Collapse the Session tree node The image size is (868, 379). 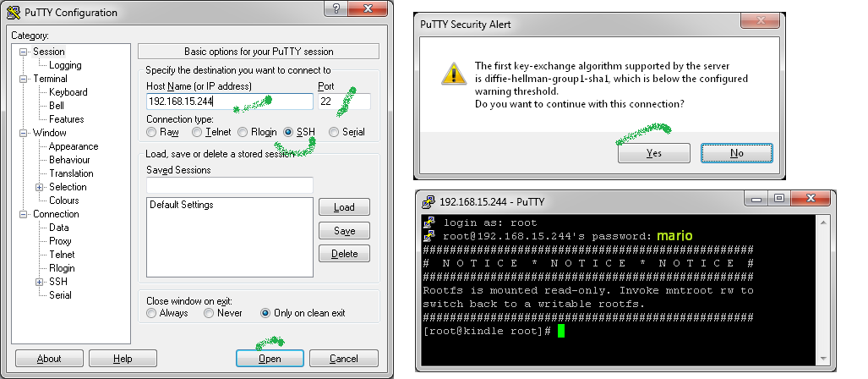pos(24,52)
